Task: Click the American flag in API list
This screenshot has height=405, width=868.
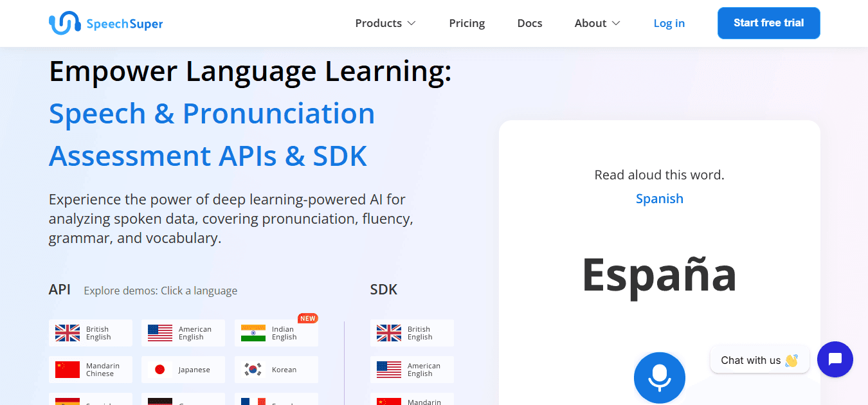Action: click(160, 333)
